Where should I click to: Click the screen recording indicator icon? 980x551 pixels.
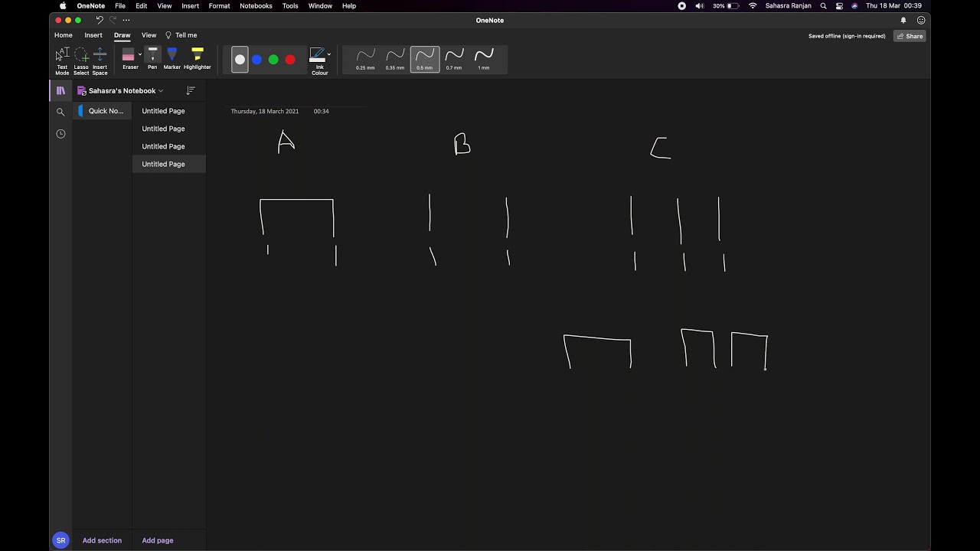pos(681,5)
